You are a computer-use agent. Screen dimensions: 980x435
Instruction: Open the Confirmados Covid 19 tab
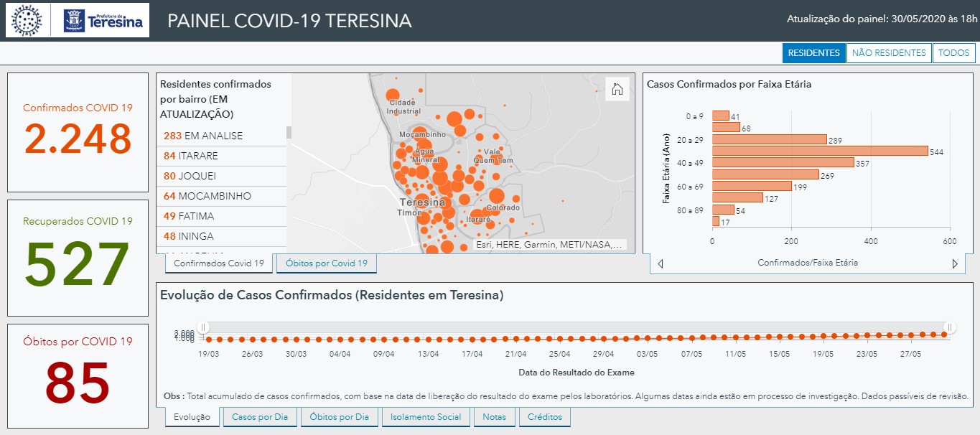click(x=219, y=263)
